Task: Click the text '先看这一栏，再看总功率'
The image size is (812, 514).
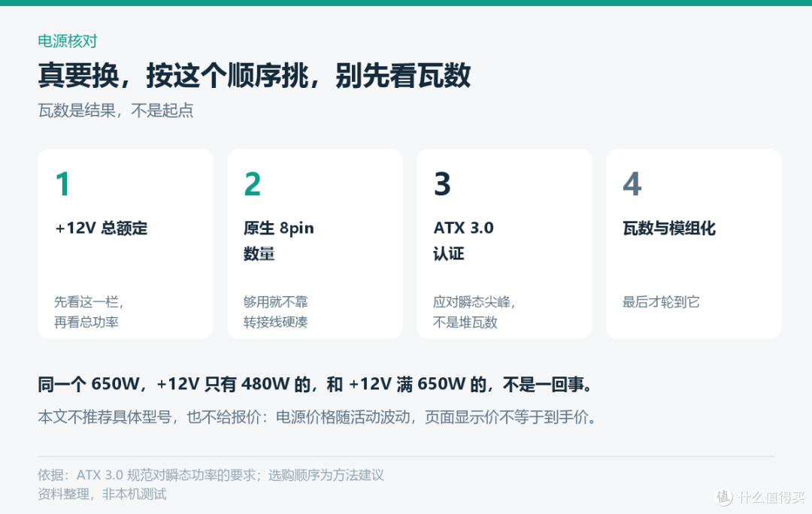Action: 89,312
